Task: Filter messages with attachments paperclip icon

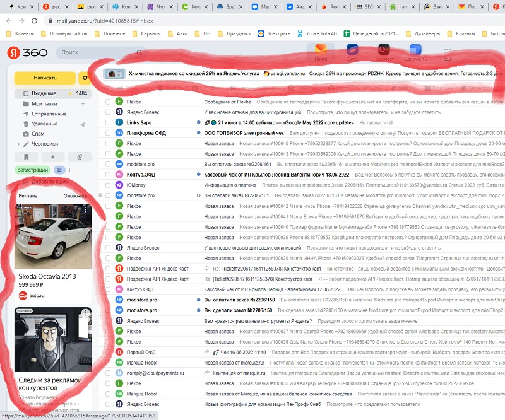Action: (x=80, y=157)
